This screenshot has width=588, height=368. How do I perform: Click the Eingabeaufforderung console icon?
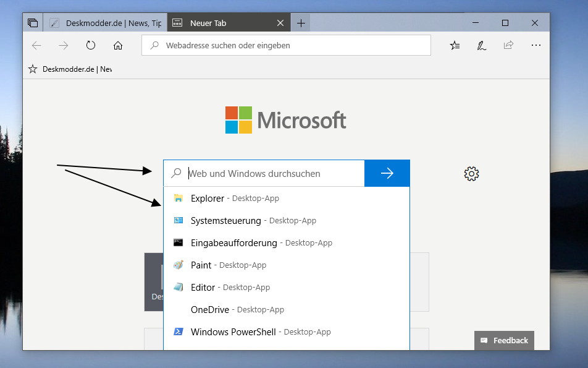178,242
